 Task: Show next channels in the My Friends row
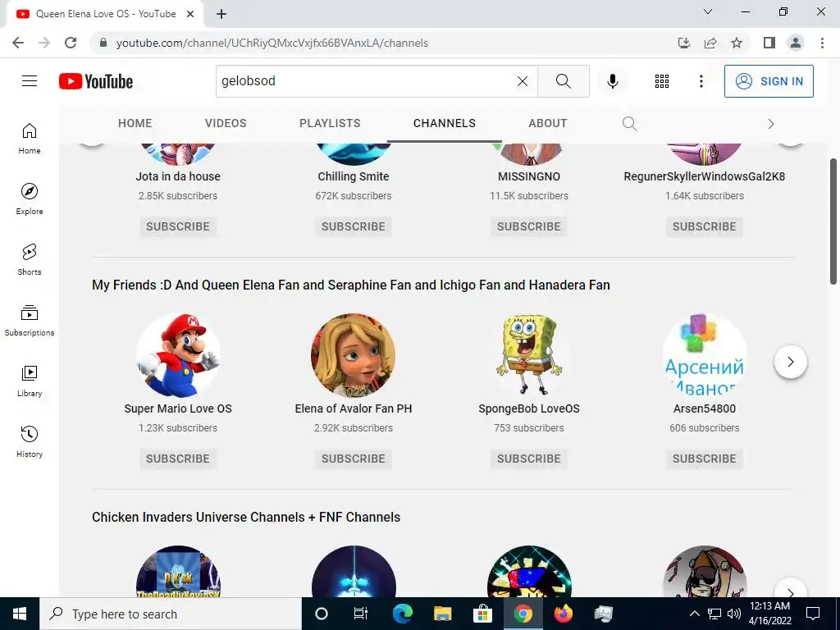[x=791, y=362]
